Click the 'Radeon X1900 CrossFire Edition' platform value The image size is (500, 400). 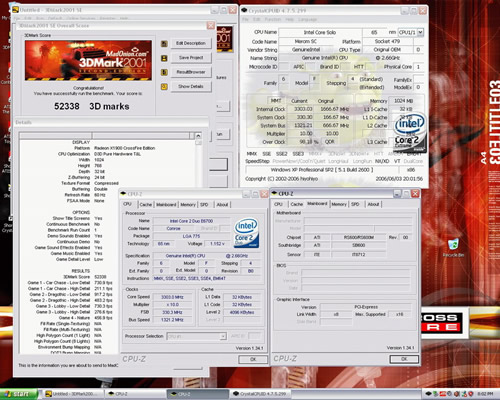[x=125, y=148]
